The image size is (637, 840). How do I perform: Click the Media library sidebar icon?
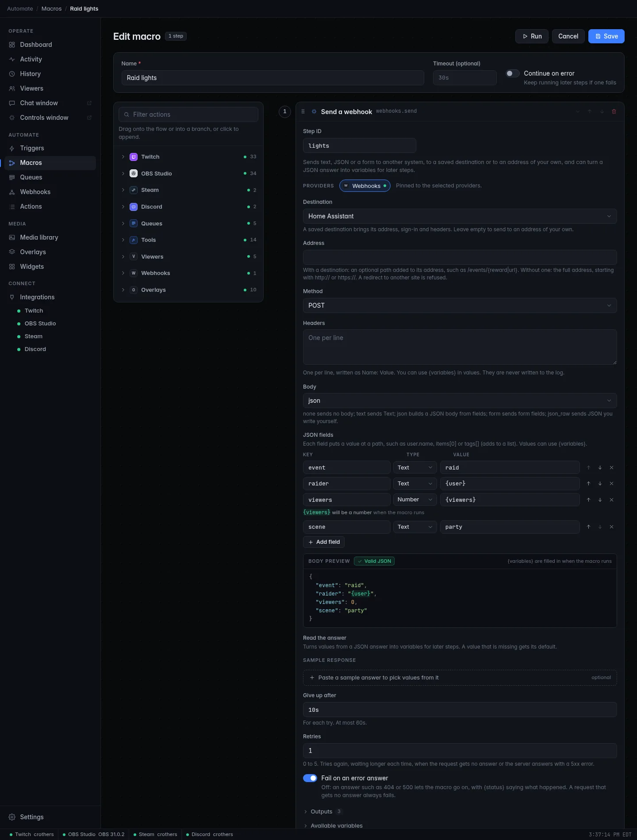click(12, 237)
